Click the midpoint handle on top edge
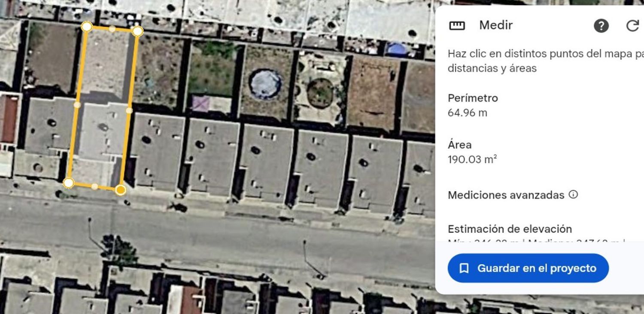Screen dimensions: 644x314 point(112,29)
